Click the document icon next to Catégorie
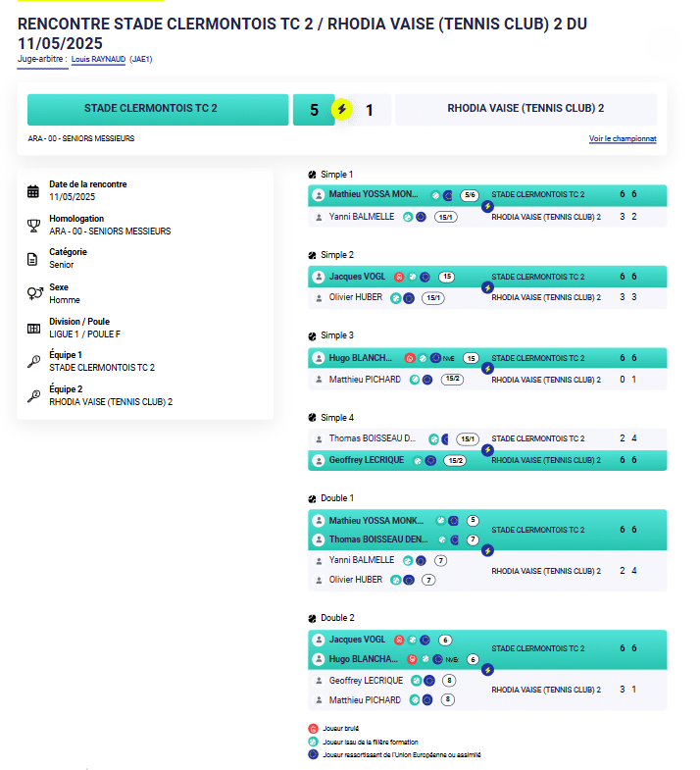This screenshot has height=770, width=700. tap(33, 259)
